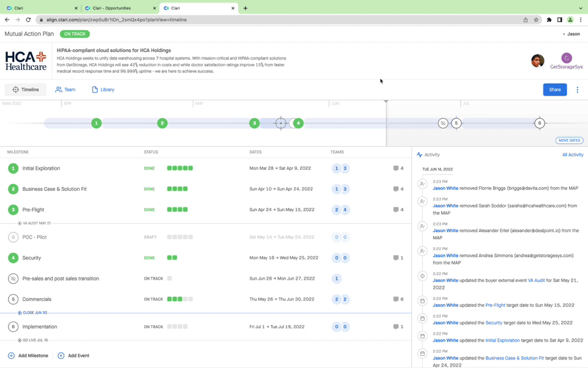Open Pre-sales and post sales transition milestone

point(61,278)
